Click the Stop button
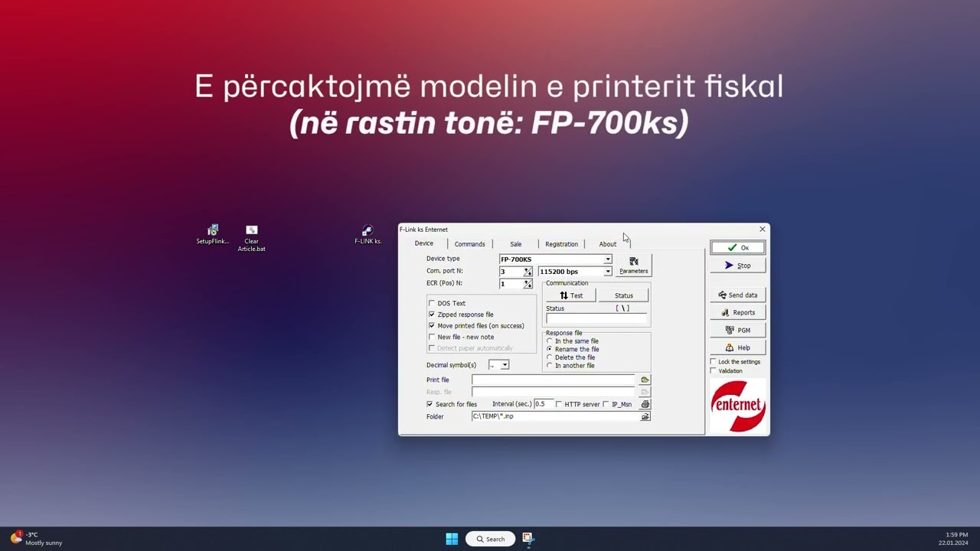This screenshot has width=980, height=551. (x=737, y=266)
